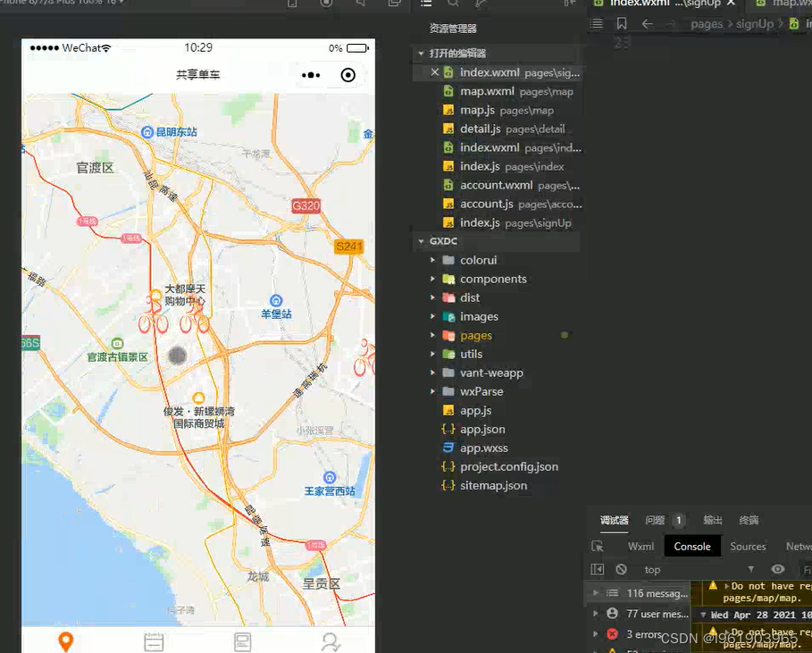Open the search icon in editor toolbar

[x=453, y=3]
